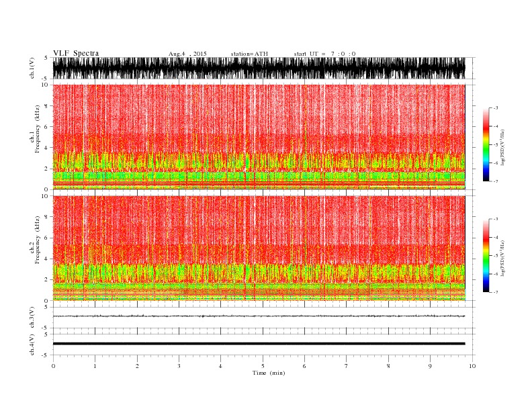Click the "VLF Spectra" plot title

[76, 53]
